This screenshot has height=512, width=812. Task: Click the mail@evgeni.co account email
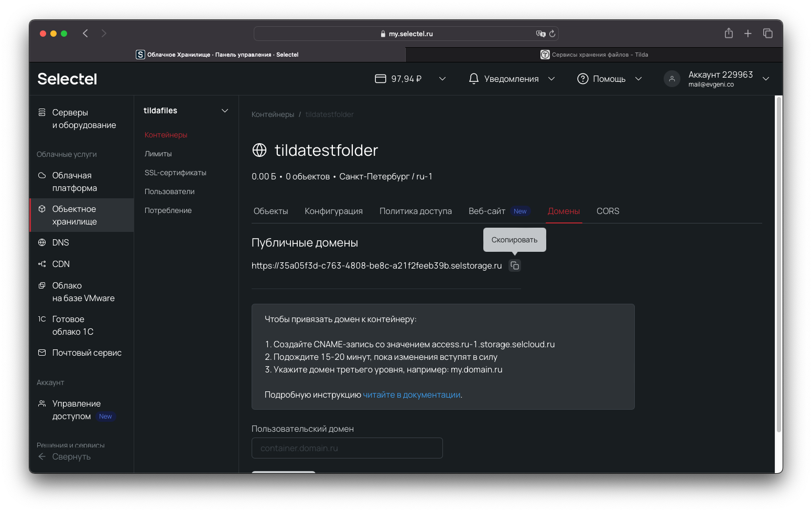(x=711, y=84)
